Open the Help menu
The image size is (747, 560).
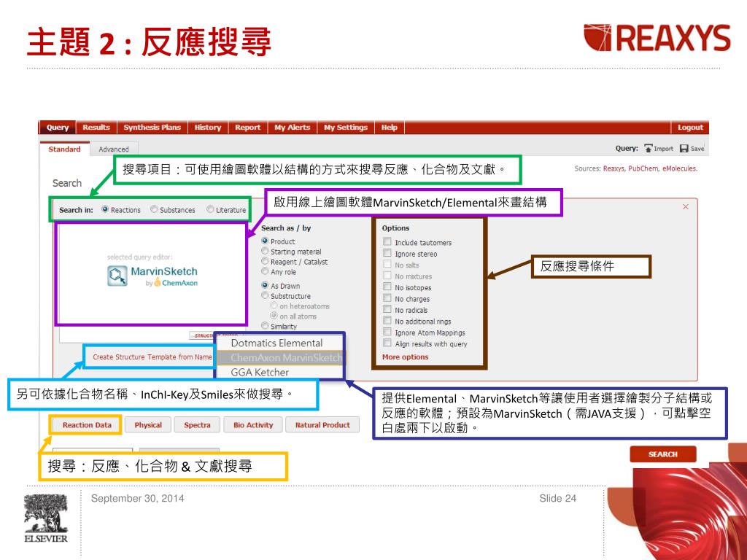[x=390, y=127]
